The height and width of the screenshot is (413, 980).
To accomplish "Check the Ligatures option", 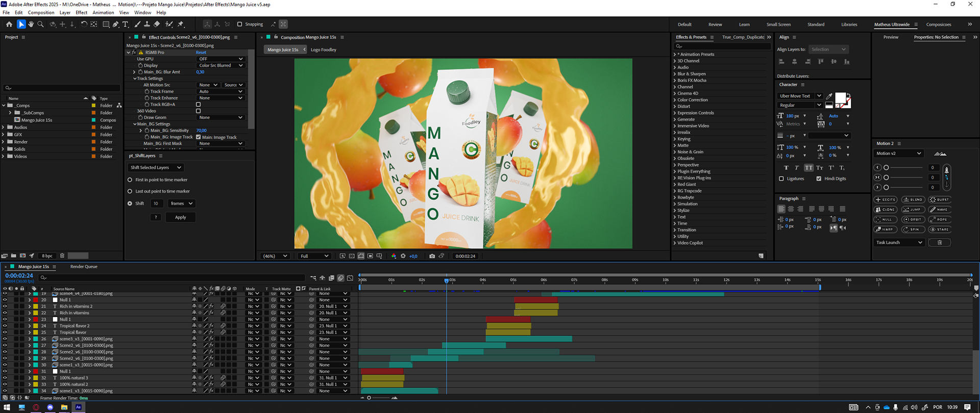I will [781, 178].
